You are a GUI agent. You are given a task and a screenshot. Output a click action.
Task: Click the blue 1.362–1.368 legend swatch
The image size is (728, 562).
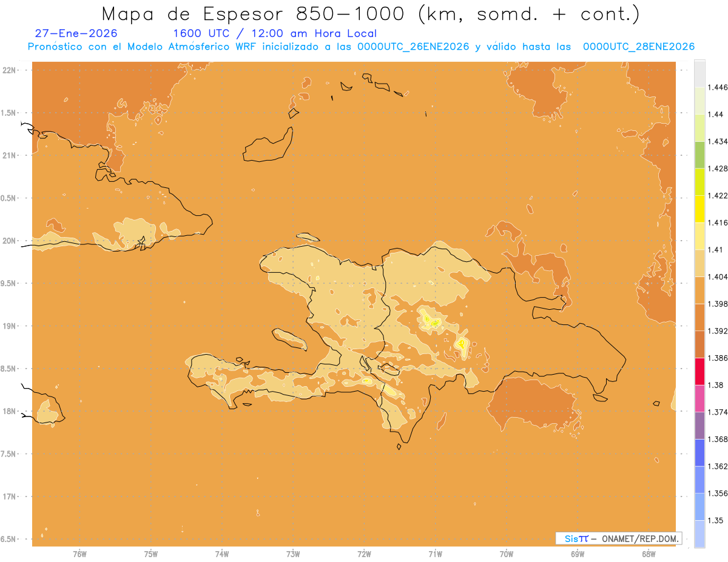pos(699,452)
